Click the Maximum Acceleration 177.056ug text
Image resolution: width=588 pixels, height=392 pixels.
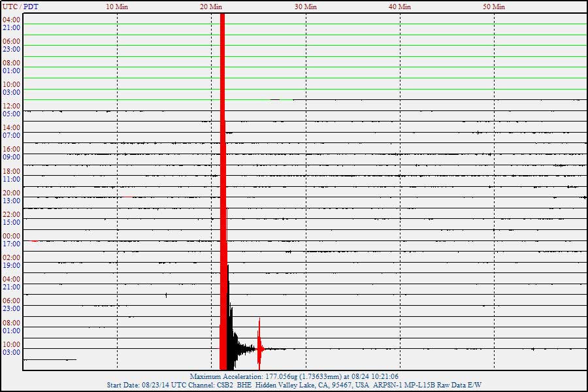click(x=244, y=376)
